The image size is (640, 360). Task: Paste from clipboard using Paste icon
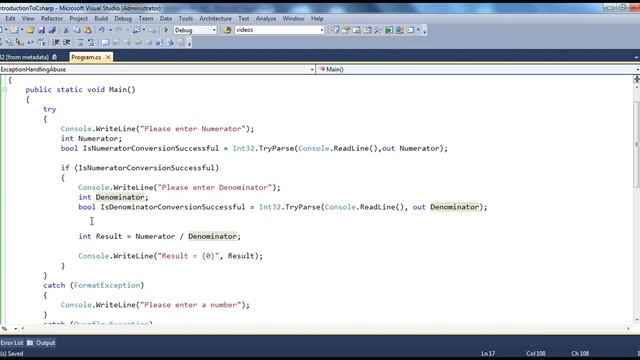[88, 30]
